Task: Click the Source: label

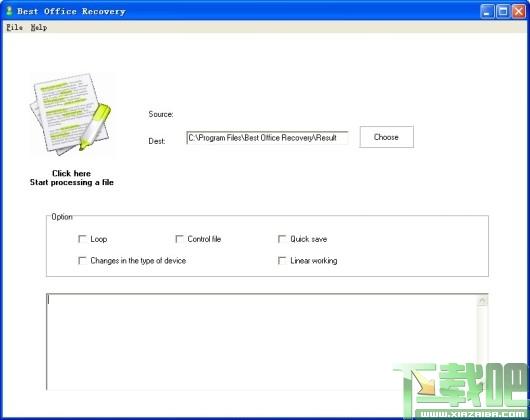Action: click(x=161, y=114)
